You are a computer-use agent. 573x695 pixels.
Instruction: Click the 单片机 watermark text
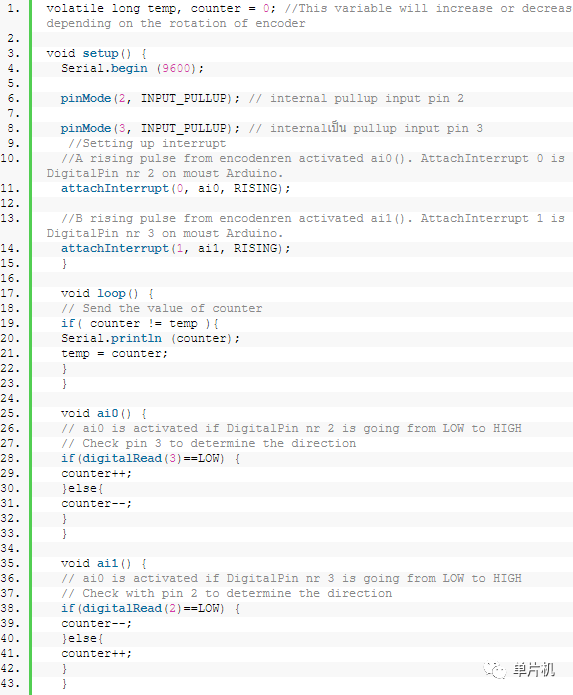pyautogui.click(x=534, y=669)
